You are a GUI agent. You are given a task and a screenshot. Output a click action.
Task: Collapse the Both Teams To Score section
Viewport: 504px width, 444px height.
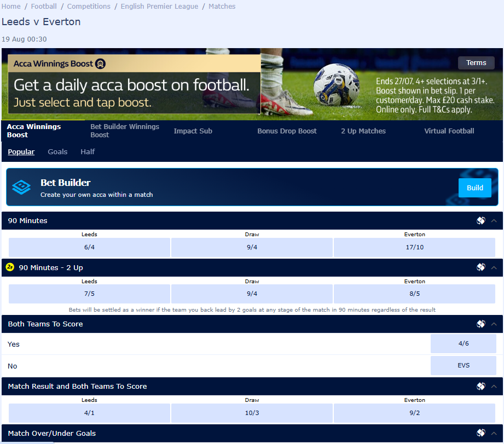[x=494, y=324]
